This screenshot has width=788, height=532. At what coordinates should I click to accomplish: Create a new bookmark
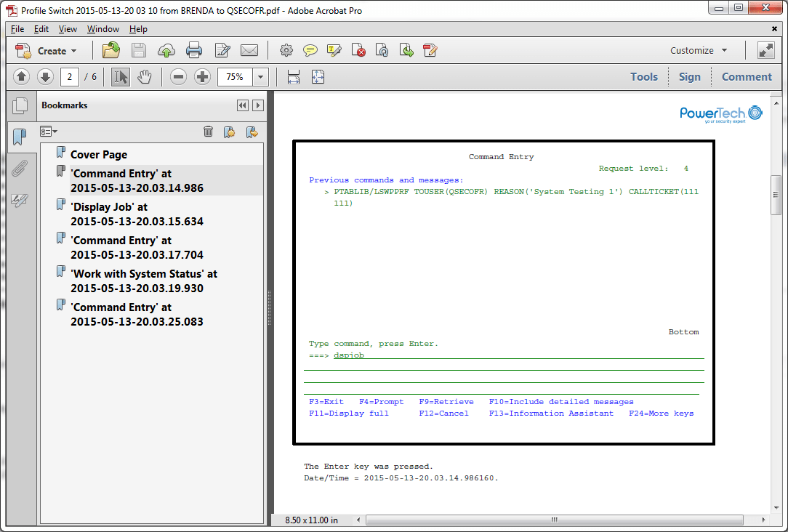coord(230,132)
